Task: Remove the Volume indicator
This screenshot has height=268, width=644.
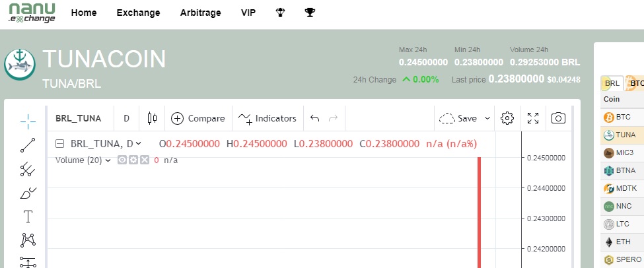Action: (x=144, y=160)
